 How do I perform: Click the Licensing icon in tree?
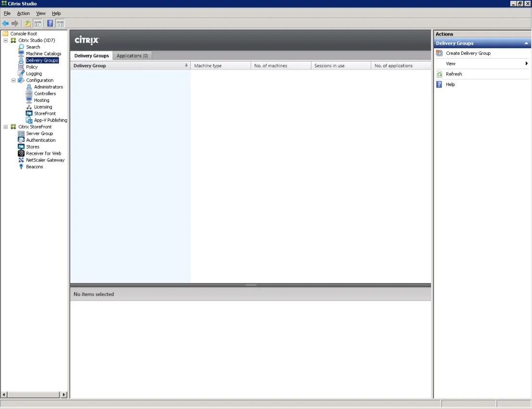(x=29, y=107)
